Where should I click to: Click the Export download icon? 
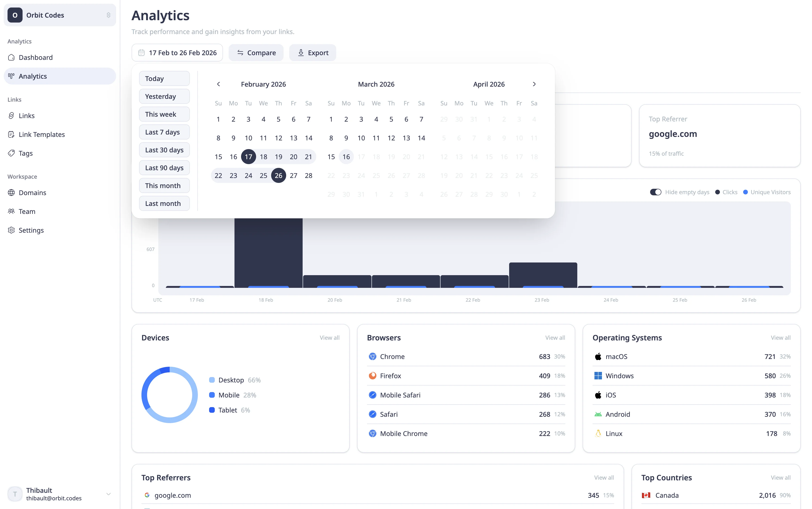point(301,53)
